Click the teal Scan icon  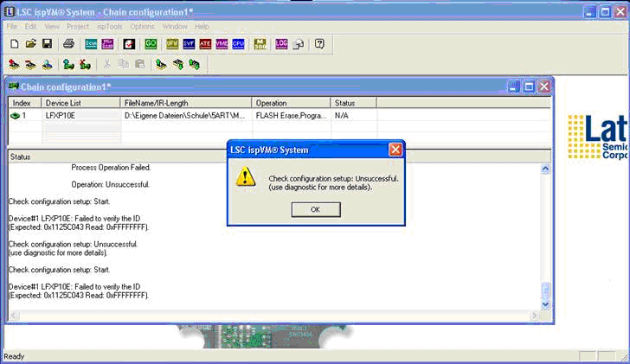coord(91,44)
